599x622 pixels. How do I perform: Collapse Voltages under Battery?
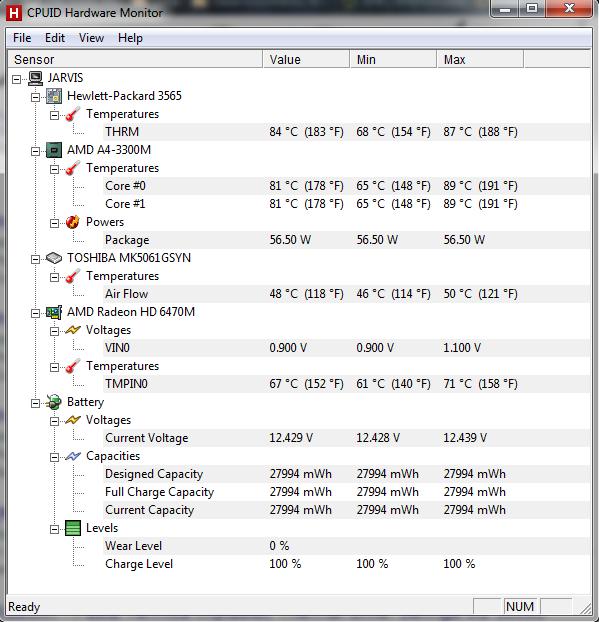coord(54,421)
